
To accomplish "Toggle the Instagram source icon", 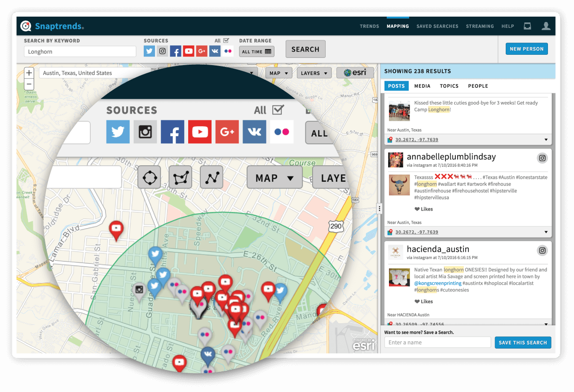I will pyautogui.click(x=163, y=51).
